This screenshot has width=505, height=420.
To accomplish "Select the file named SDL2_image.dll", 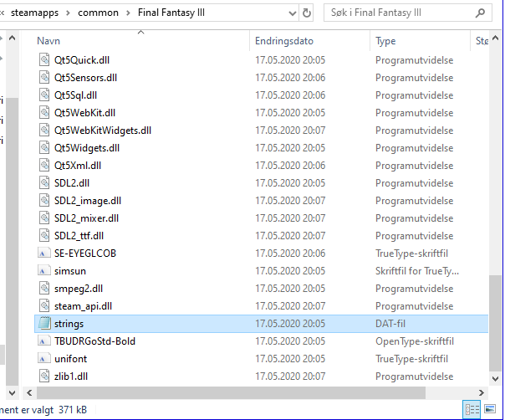I will point(88,201).
